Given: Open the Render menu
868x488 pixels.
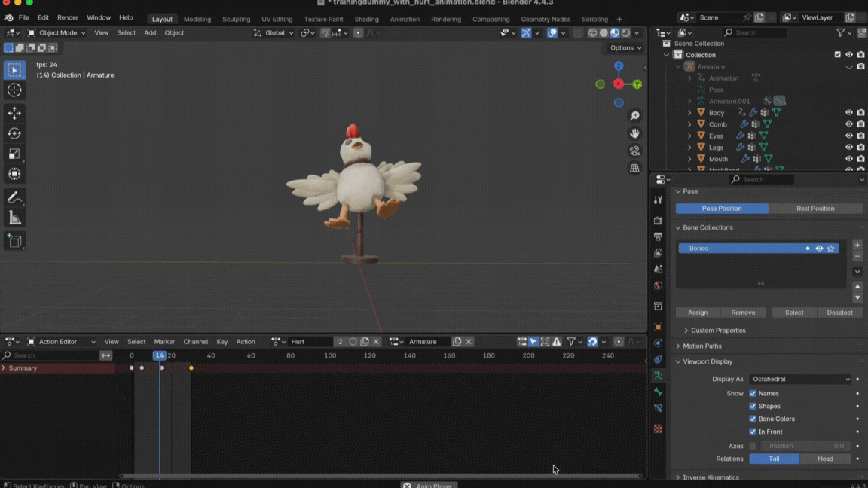Looking at the screenshot, I should (x=68, y=18).
